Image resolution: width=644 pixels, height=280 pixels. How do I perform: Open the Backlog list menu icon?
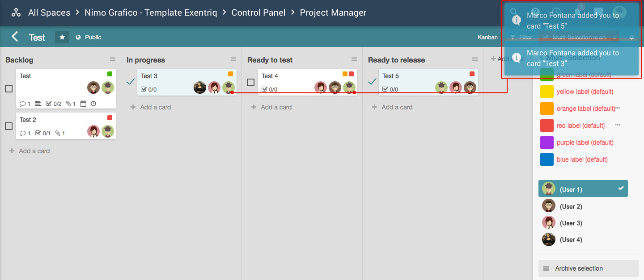[113, 59]
